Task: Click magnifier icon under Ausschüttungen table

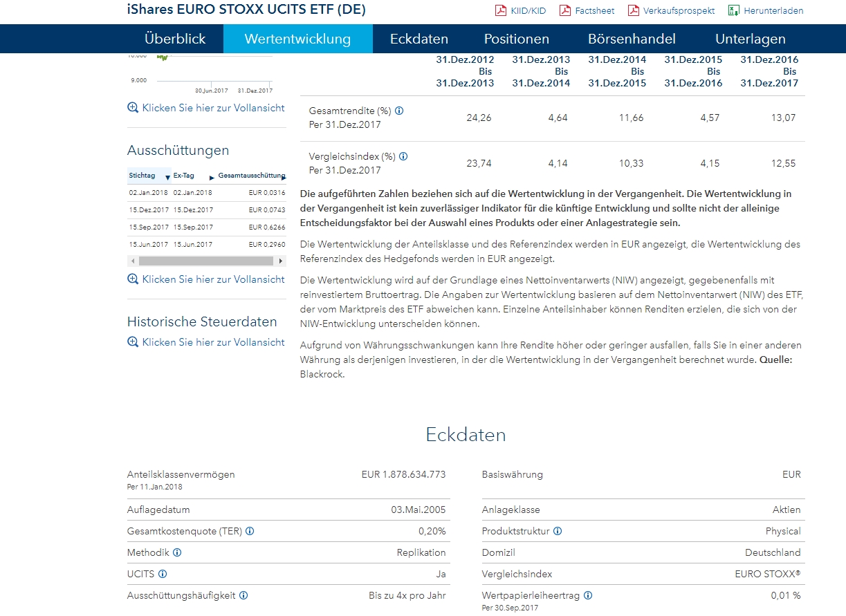Action: coord(133,279)
